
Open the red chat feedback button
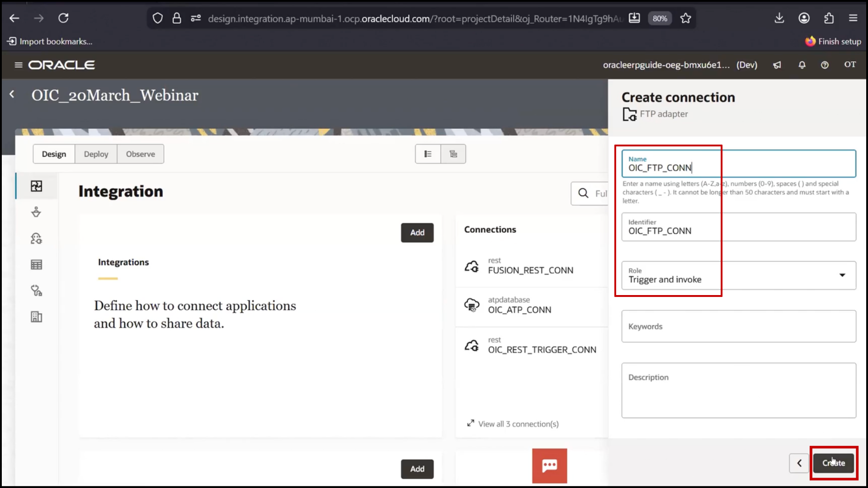(549, 466)
